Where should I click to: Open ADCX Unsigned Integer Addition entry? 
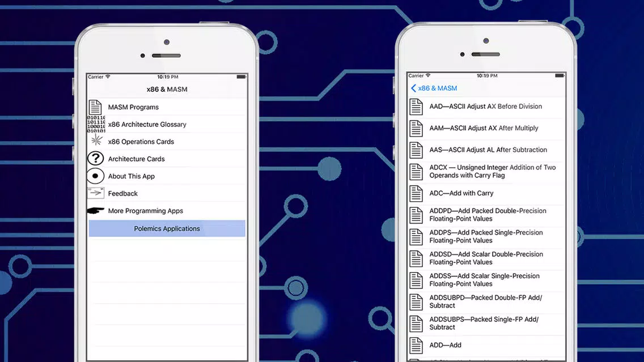coord(486,172)
